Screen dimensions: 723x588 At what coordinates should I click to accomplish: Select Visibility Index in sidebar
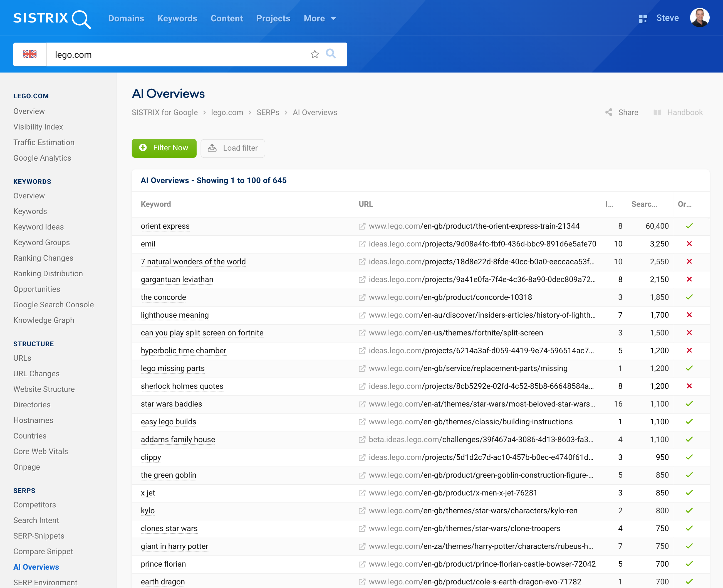click(38, 127)
